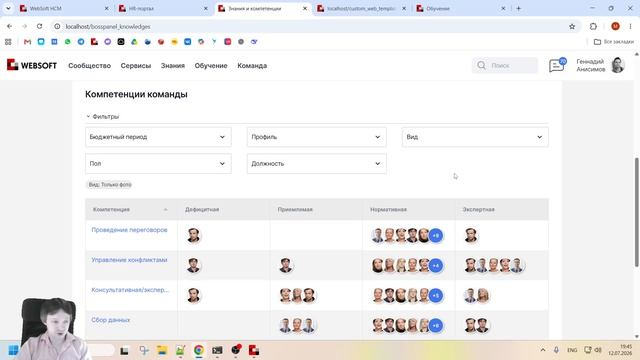This screenshot has height=360, width=640.
Task: Switch to the Обучение browser tab
Action: tap(461, 8)
